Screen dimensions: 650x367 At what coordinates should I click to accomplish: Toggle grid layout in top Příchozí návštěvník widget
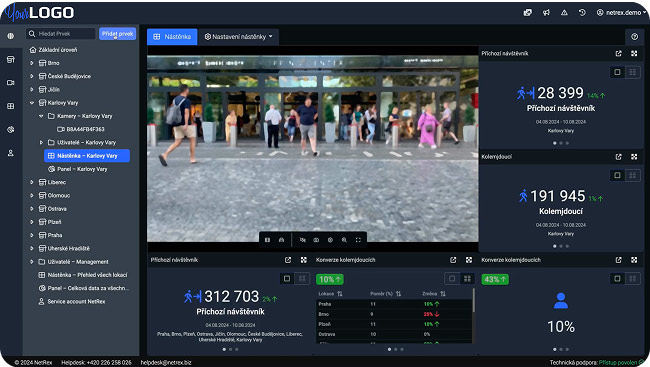click(x=633, y=72)
